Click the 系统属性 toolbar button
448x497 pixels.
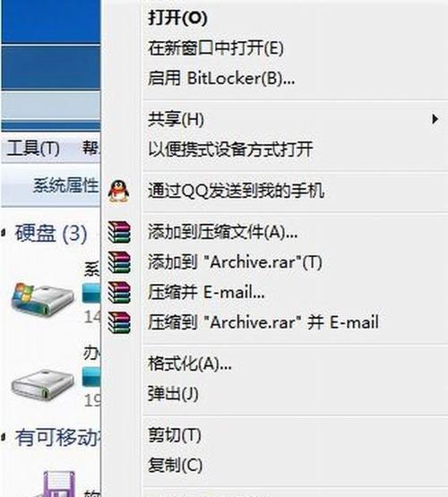pos(65,185)
